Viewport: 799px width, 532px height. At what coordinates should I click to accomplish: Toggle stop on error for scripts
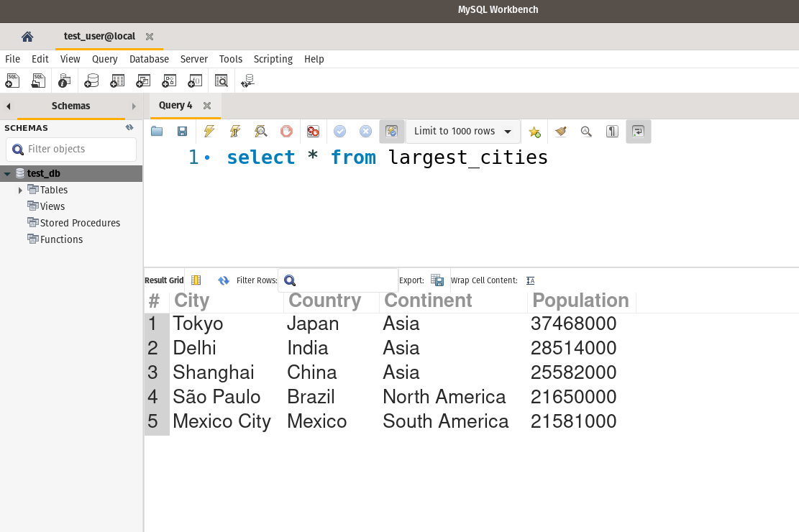click(312, 131)
